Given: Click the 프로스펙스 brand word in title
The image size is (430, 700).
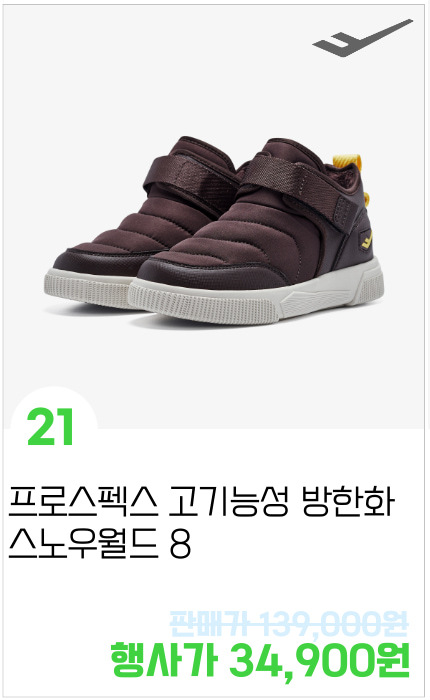Looking at the screenshot, I should (x=83, y=502).
